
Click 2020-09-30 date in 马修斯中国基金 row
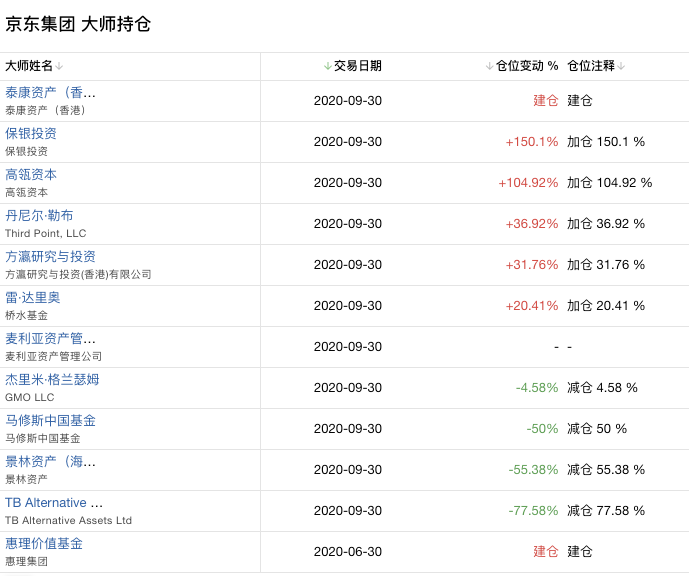pos(348,428)
